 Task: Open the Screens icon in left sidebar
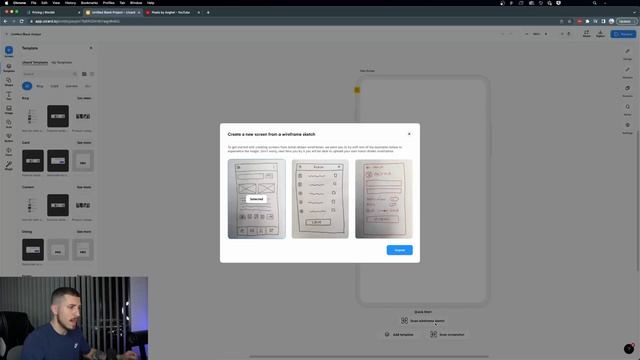(9, 51)
